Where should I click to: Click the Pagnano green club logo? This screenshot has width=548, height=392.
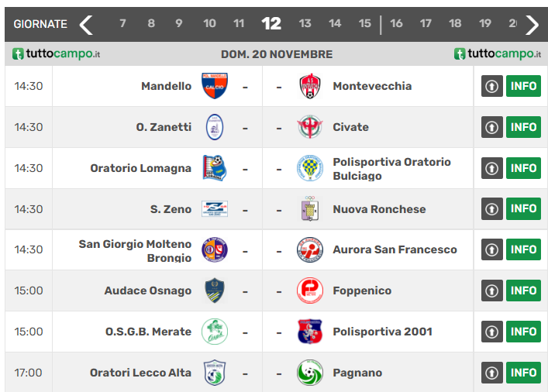coord(310,373)
